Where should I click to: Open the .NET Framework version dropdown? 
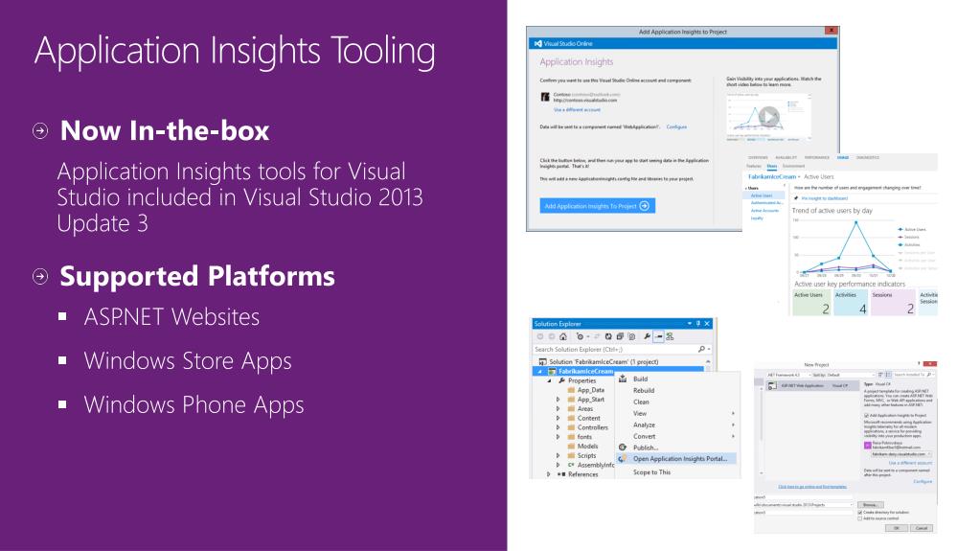[x=788, y=375]
